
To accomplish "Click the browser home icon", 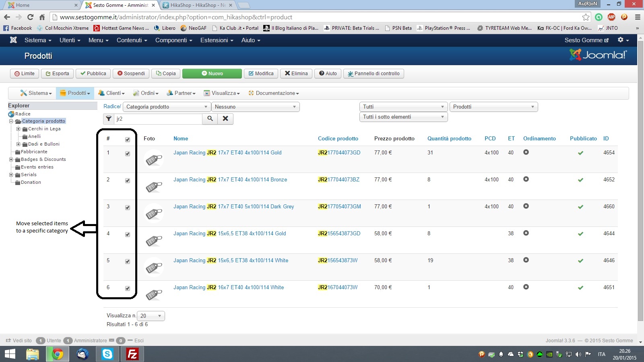I will coord(42,17).
